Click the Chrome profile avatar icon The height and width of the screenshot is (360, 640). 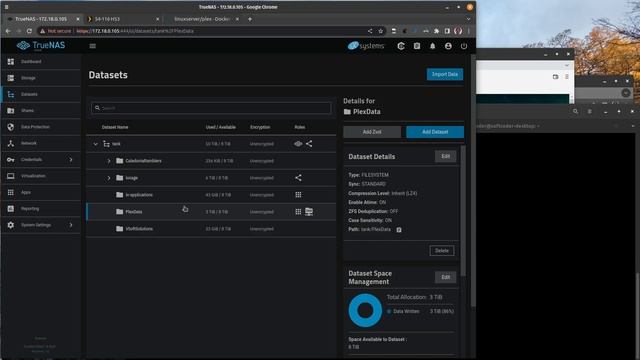[x=458, y=31]
